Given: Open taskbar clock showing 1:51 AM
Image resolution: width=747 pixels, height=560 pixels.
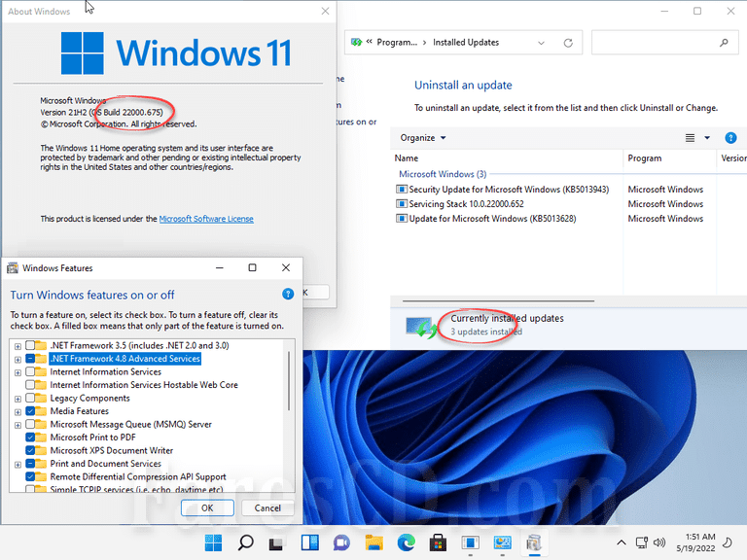Looking at the screenshot, I should pos(695,542).
